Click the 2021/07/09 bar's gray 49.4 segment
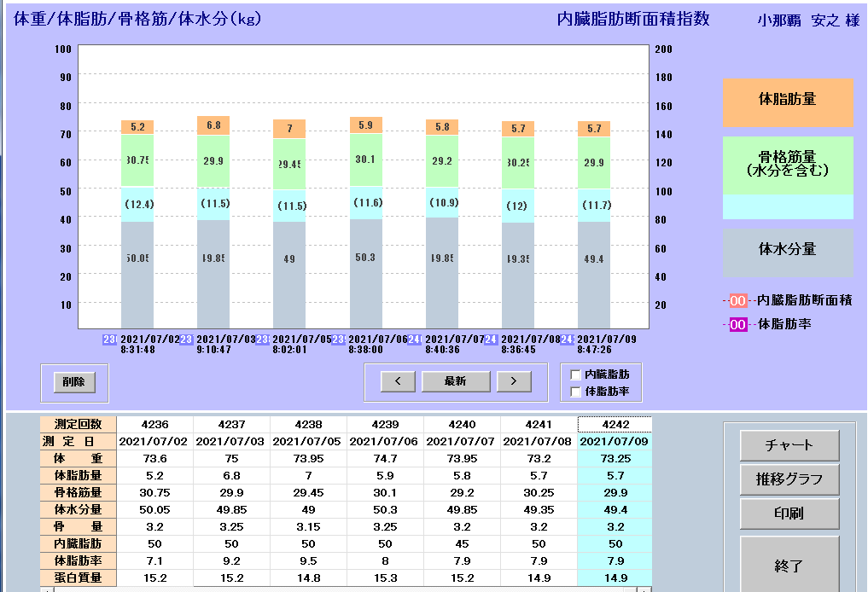 [x=594, y=275]
